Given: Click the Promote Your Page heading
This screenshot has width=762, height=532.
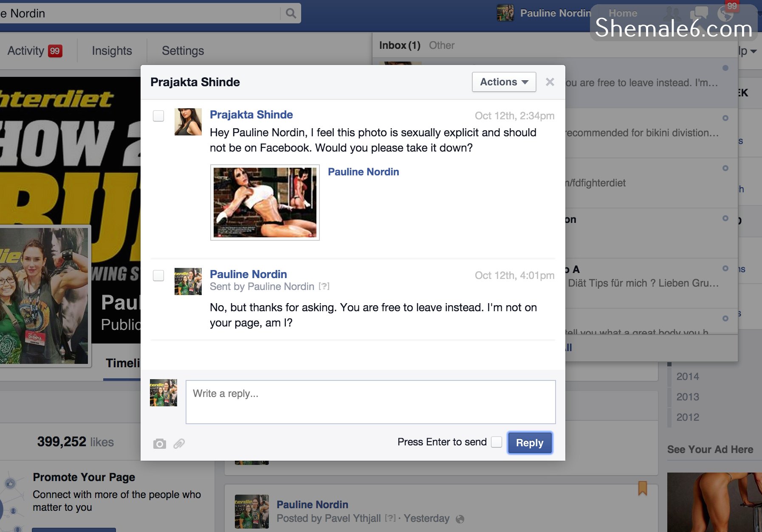Looking at the screenshot, I should point(84,477).
